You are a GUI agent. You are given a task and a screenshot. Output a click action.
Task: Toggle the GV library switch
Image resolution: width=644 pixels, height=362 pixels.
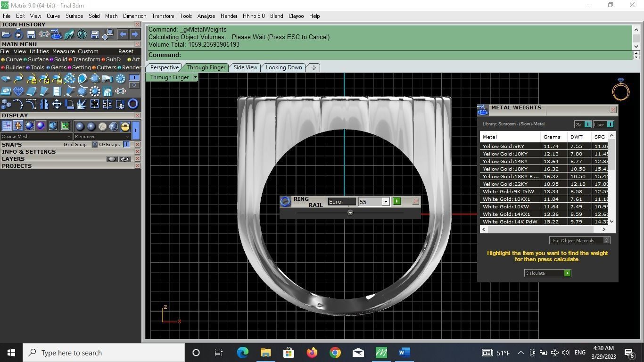[587, 124]
